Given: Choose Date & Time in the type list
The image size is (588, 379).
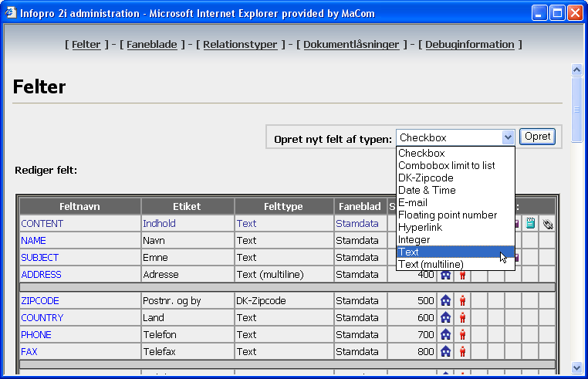Looking at the screenshot, I should click(x=455, y=190).
